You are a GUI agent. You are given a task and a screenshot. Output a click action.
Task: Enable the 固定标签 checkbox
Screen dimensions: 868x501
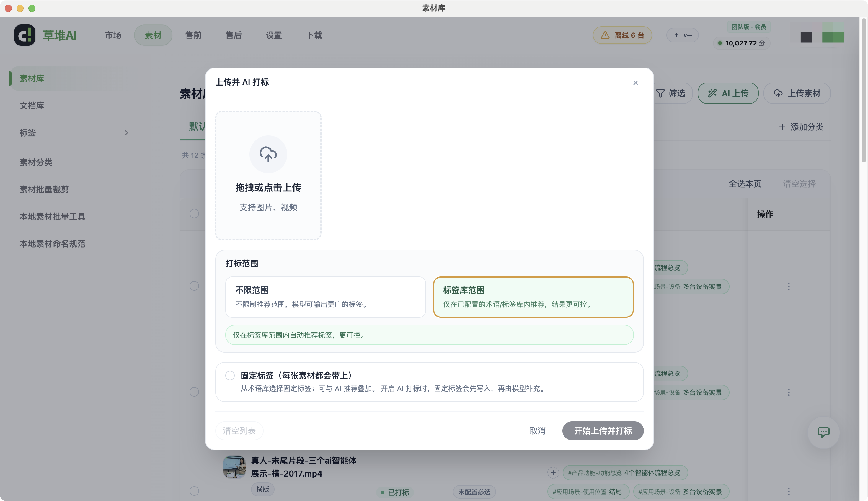tap(230, 375)
